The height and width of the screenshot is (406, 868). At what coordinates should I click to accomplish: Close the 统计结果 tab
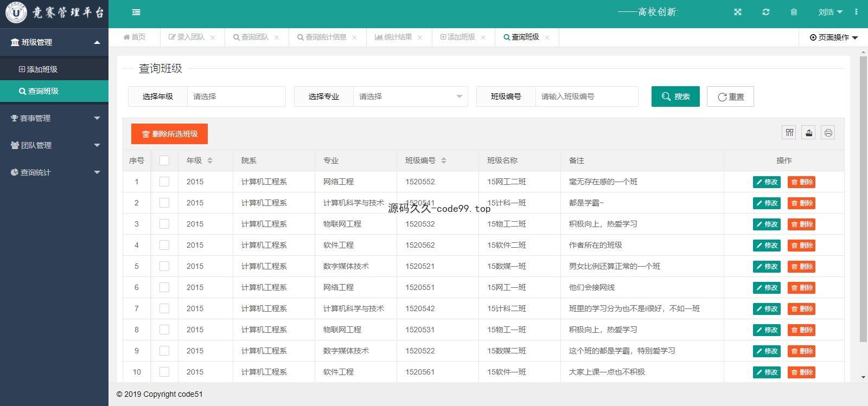(x=420, y=37)
